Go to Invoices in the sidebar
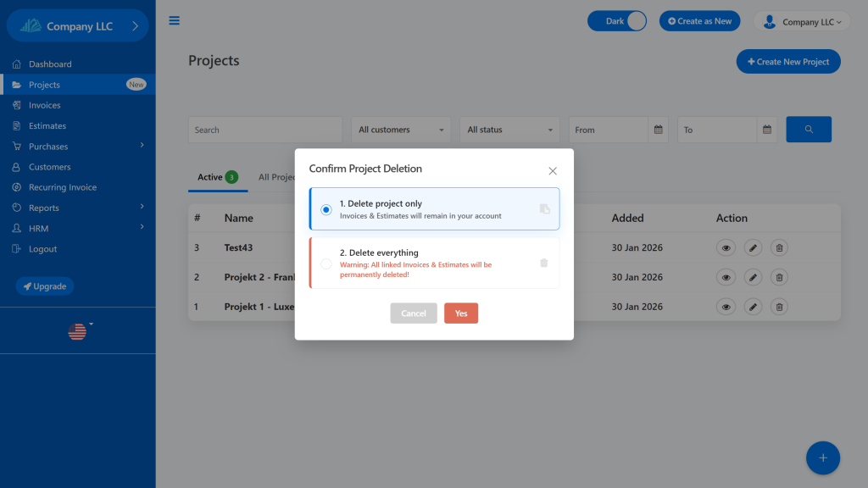 [45, 105]
